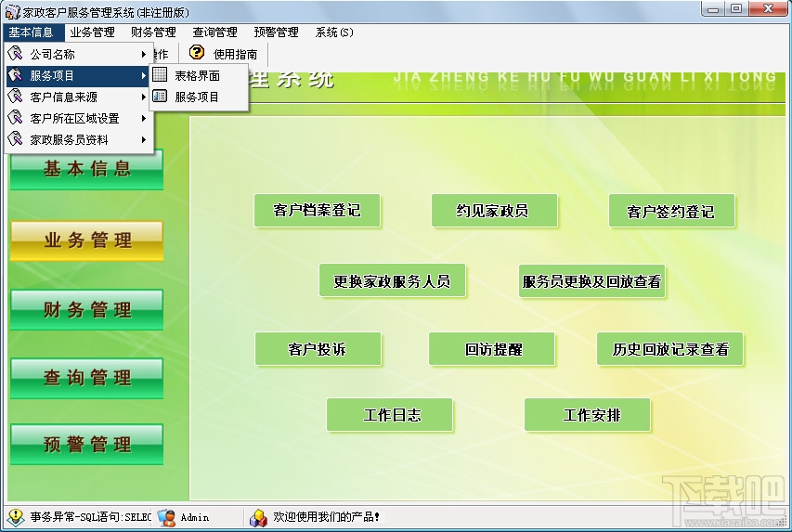Click the 服务项目 form icon in submenu
The height and width of the screenshot is (532, 792).
click(160, 96)
